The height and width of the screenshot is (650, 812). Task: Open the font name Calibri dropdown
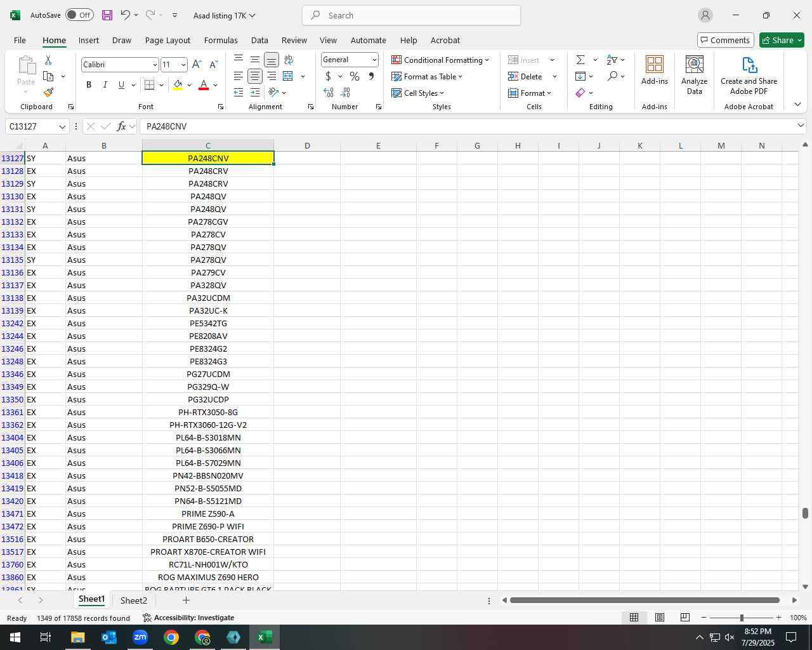(154, 65)
